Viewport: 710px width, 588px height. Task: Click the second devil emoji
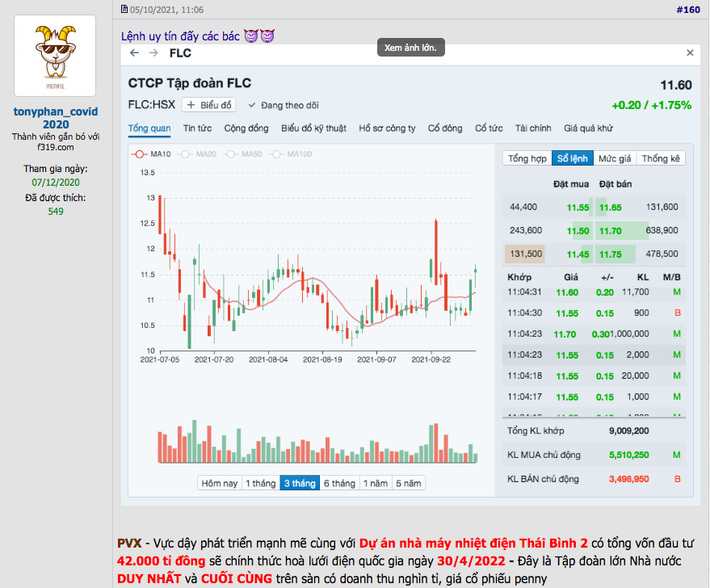pos(267,36)
